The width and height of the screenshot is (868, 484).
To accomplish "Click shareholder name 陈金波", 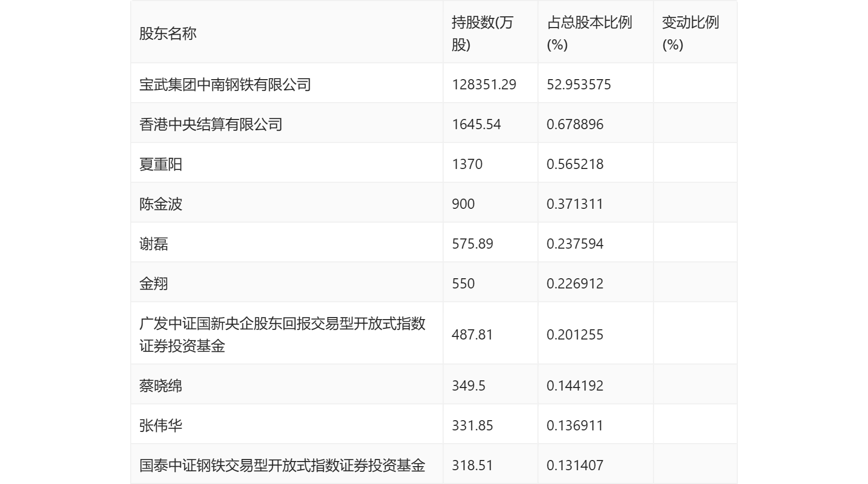I will point(161,204).
